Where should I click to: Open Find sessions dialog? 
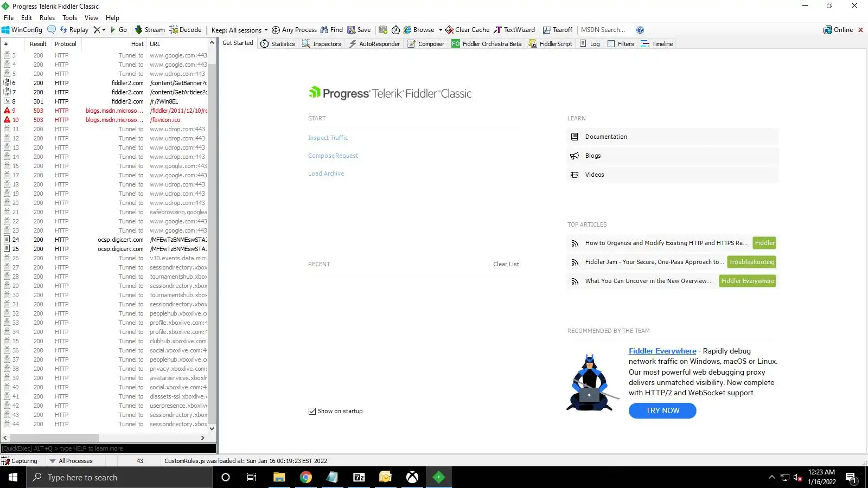[x=331, y=30]
